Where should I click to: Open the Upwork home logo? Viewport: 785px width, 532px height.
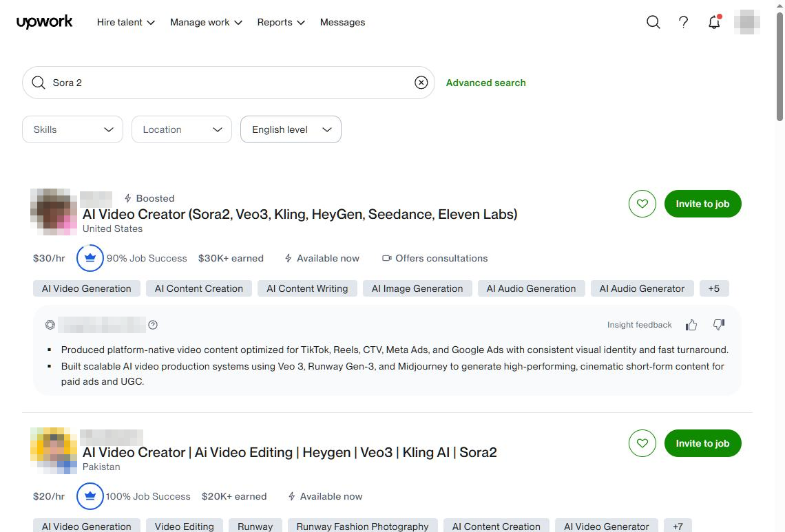pyautogui.click(x=45, y=22)
